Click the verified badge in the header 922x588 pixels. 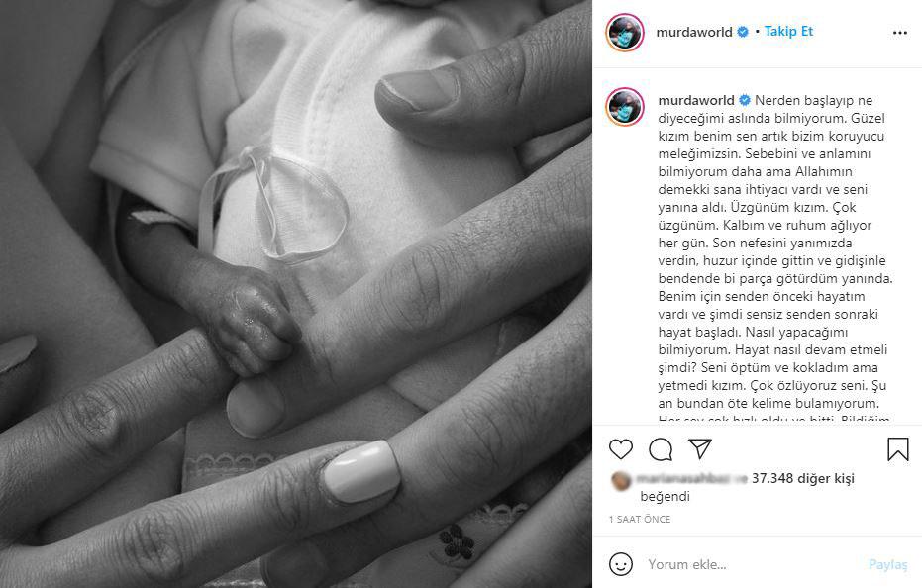coord(743,32)
